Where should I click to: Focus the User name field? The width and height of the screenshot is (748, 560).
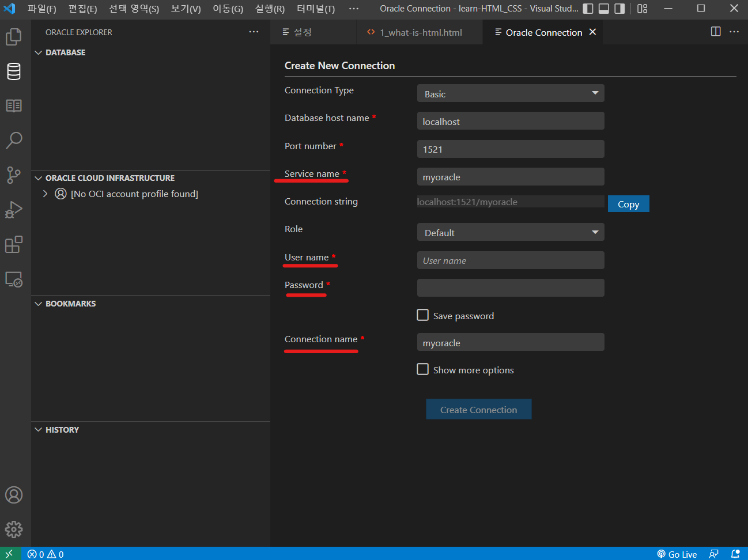(511, 260)
